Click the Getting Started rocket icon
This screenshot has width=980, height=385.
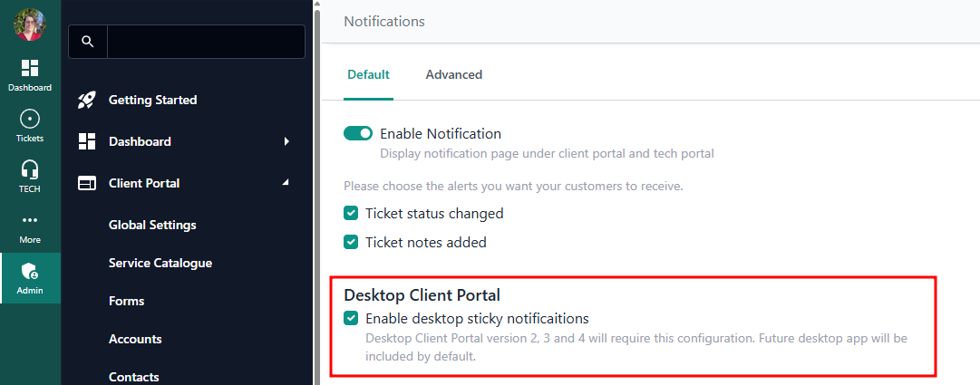click(x=87, y=100)
